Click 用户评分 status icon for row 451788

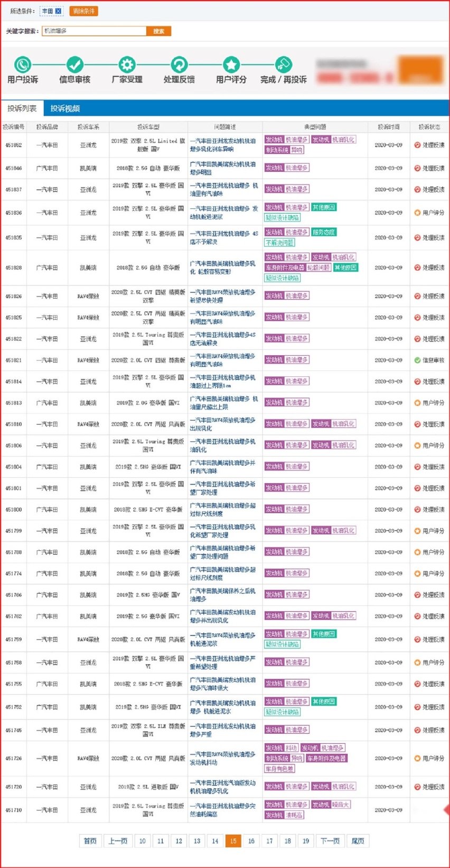417,552
